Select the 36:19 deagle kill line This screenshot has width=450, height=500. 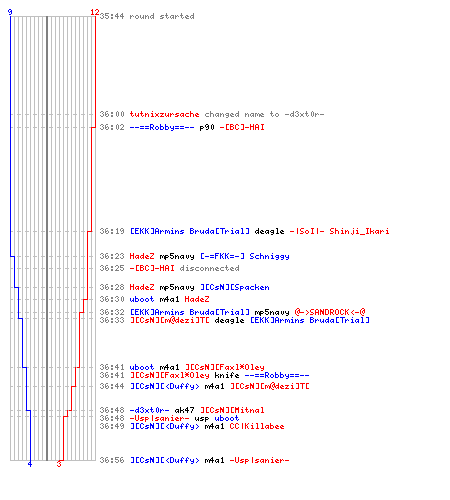(x=244, y=231)
